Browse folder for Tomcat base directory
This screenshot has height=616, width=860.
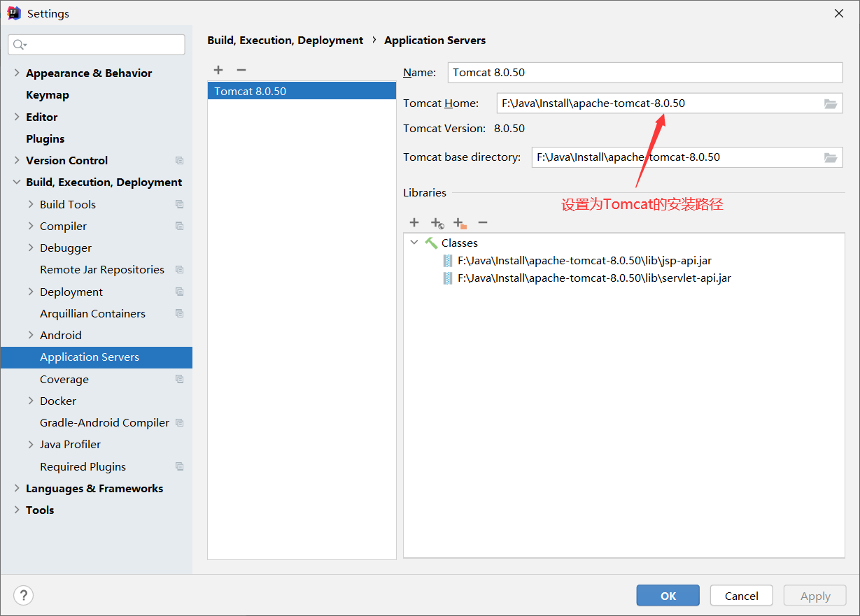coord(831,157)
